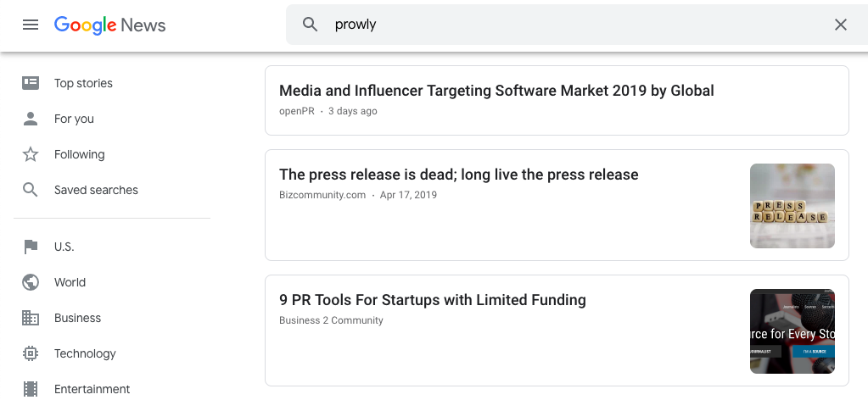
Task: Open the Entertainment section
Action: coord(92,389)
